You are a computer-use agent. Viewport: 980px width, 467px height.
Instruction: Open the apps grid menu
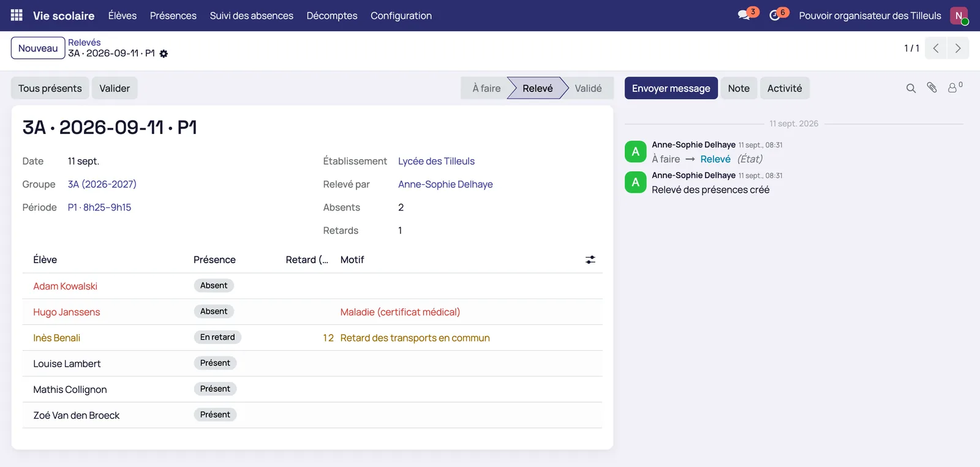click(x=17, y=15)
